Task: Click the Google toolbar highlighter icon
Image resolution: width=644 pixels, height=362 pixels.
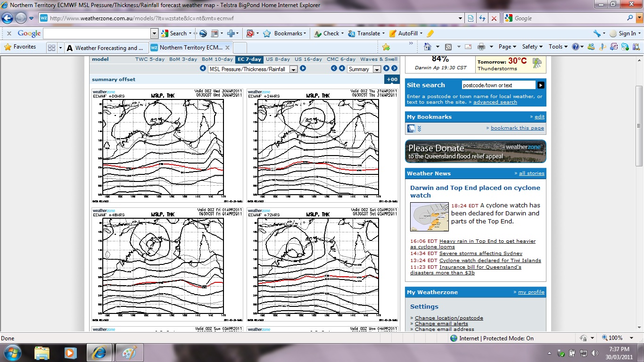Action: (x=430, y=33)
